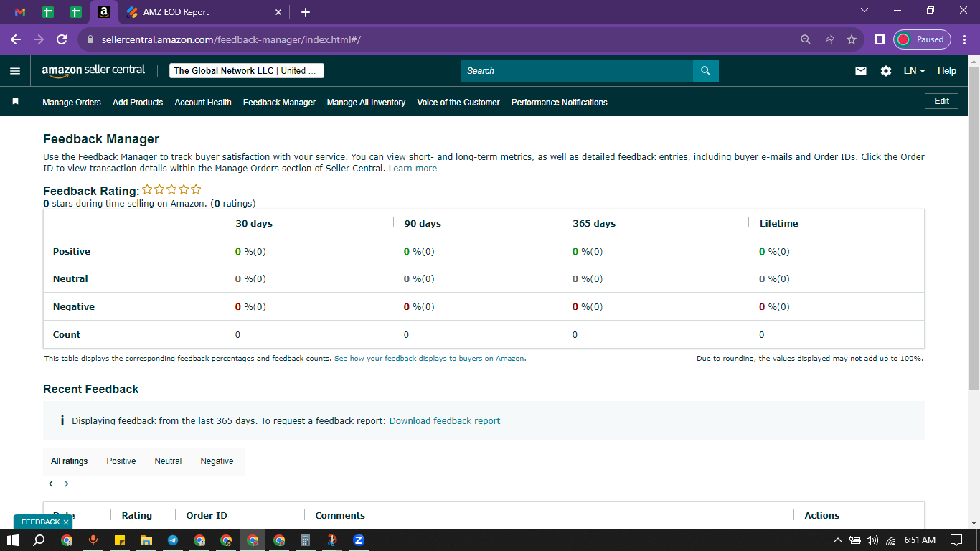Toggle the browser side panel
The image size is (980, 551).
pos(880,39)
